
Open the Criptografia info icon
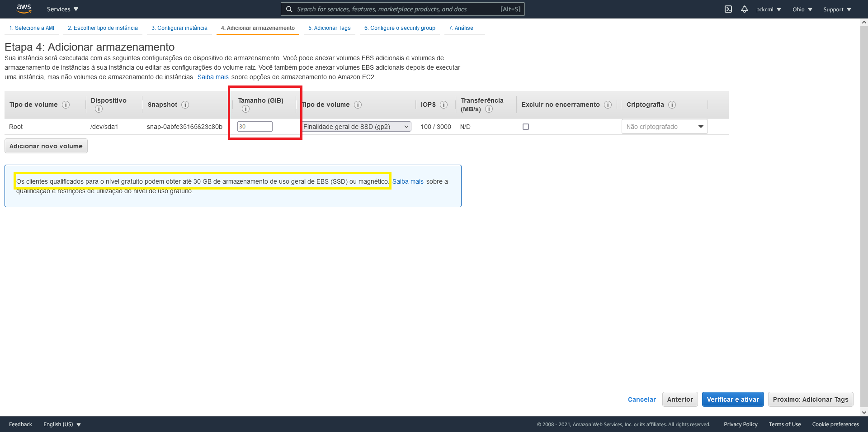673,104
